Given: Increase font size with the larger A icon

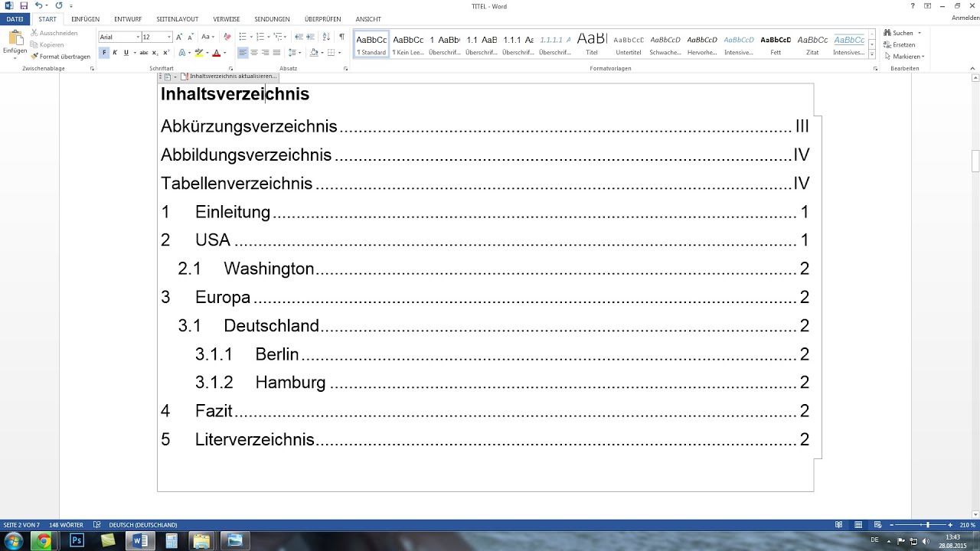Looking at the screenshot, I should point(179,37).
